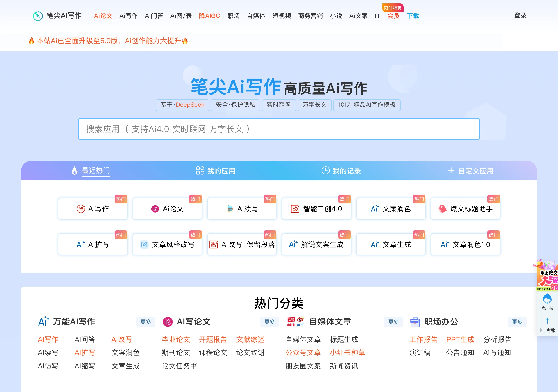Click the 1017+精品AI写作模板 tag

367,105
